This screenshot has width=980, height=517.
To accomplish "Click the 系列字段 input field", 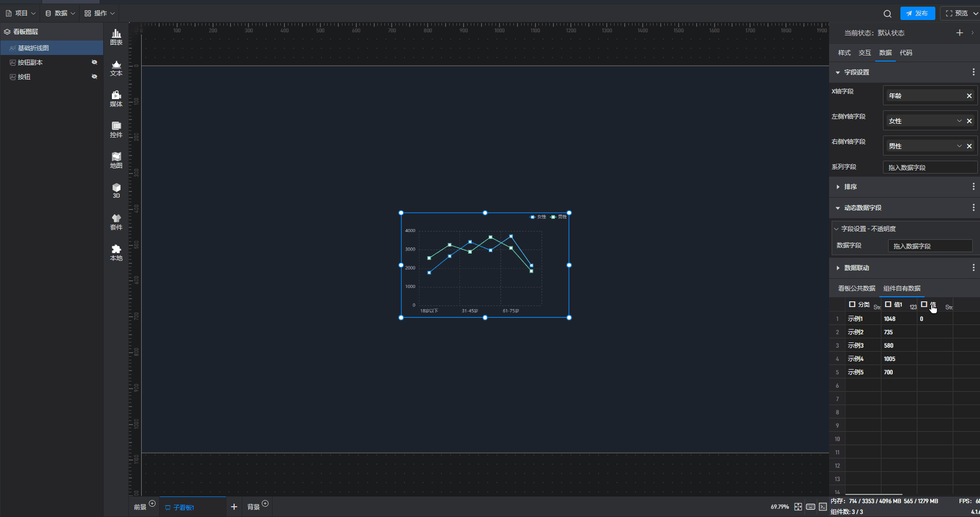I will tap(929, 167).
